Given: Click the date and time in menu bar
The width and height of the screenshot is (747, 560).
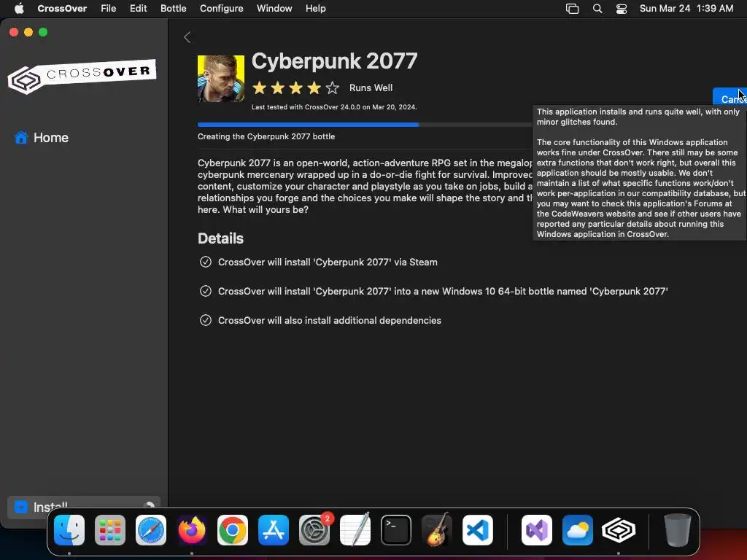Looking at the screenshot, I should tap(686, 8).
